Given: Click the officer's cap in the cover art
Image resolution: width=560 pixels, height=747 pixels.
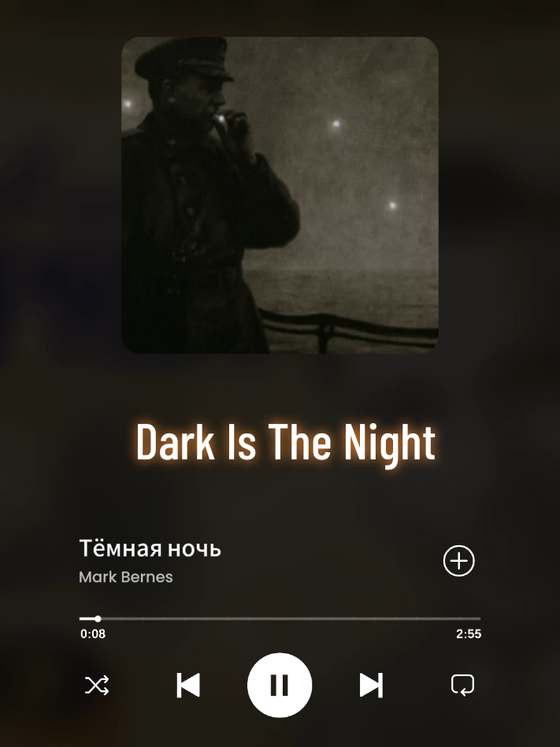Looking at the screenshot, I should coord(184,60).
